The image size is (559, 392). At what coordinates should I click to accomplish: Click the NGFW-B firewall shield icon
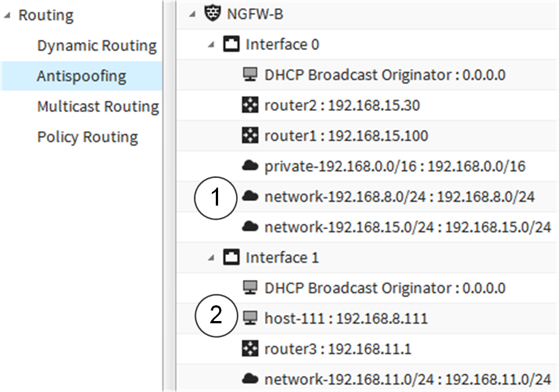[212, 14]
